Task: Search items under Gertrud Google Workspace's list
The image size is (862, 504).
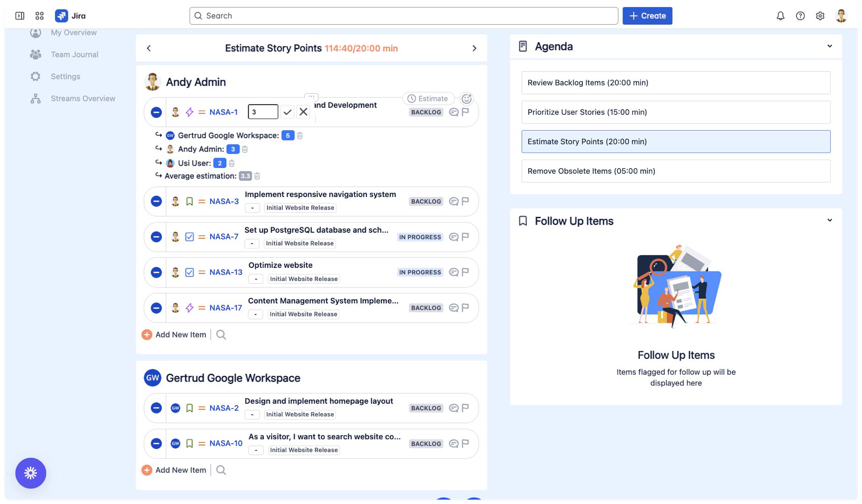Action: 221,470
